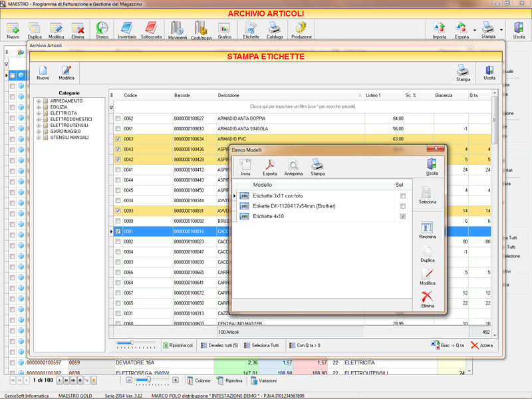Expand the GIARDINAGGIO category tree node
Screen dimensions: 532x399
coord(39,131)
